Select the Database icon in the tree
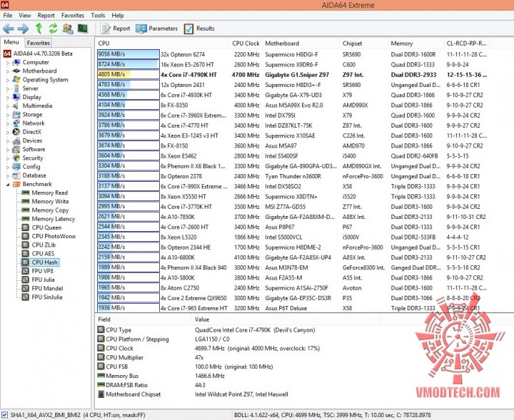 16,175
